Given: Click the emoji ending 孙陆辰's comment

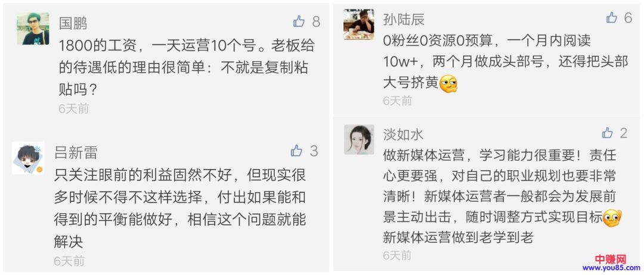Looking at the screenshot, I should [448, 84].
